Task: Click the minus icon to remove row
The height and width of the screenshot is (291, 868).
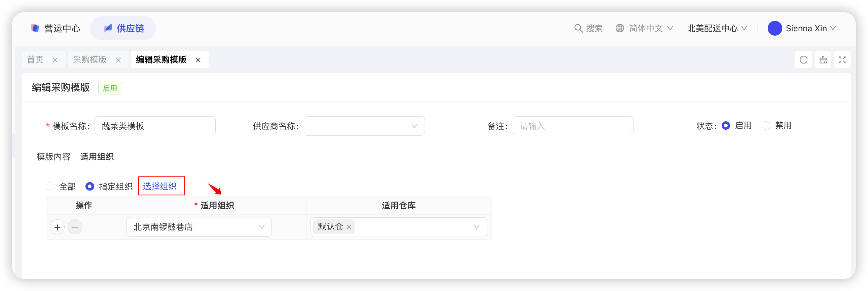Action: [x=75, y=227]
